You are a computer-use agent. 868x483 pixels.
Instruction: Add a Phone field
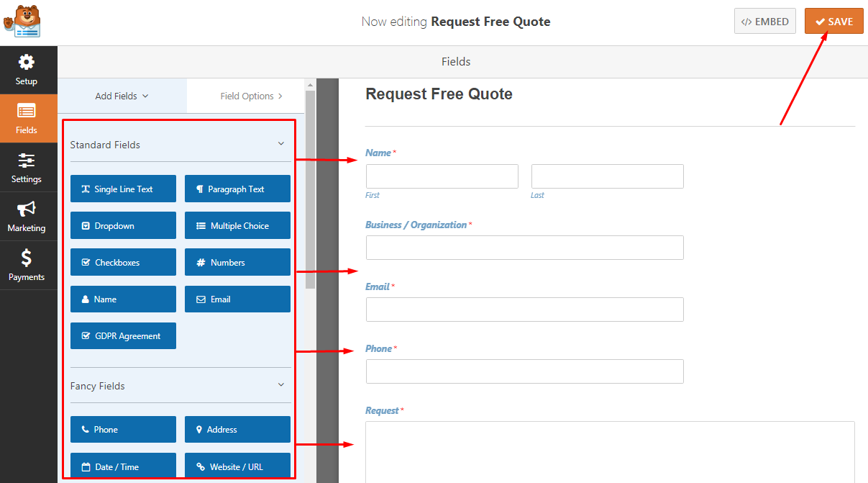point(123,430)
